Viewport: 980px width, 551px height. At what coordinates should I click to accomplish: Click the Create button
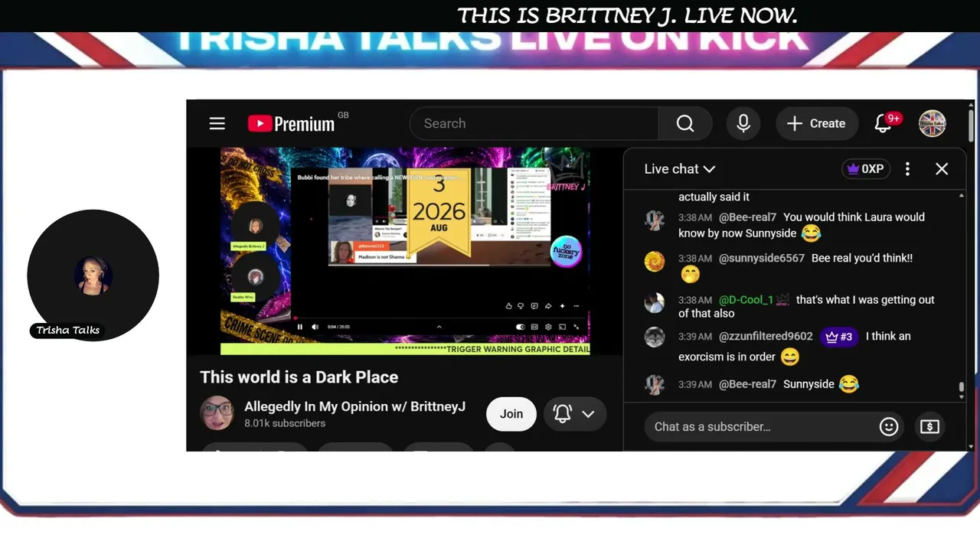click(x=816, y=123)
